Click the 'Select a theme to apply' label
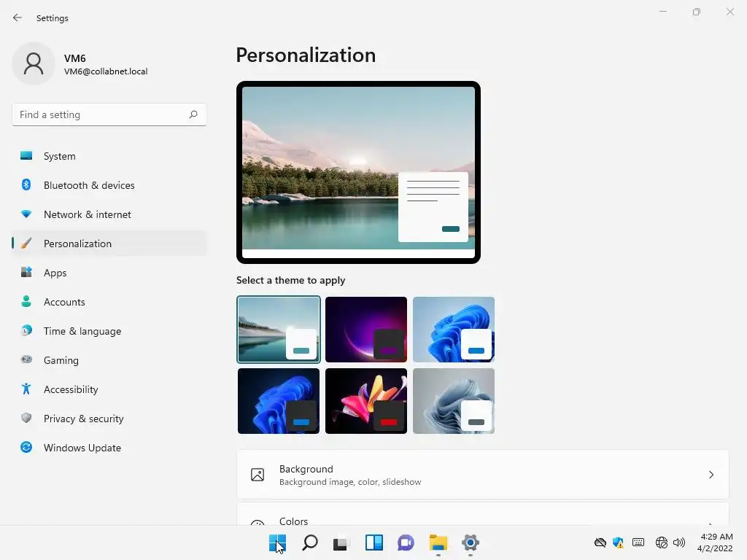747x560 pixels. point(290,280)
